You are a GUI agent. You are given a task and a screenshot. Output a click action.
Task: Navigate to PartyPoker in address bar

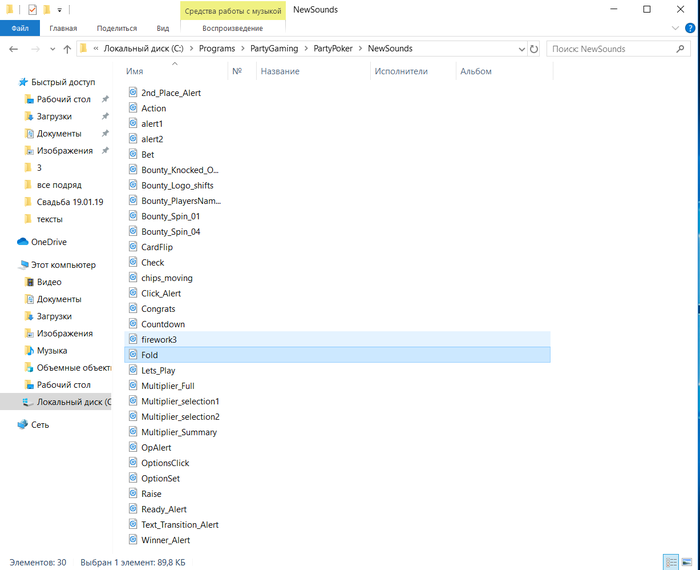(333, 49)
